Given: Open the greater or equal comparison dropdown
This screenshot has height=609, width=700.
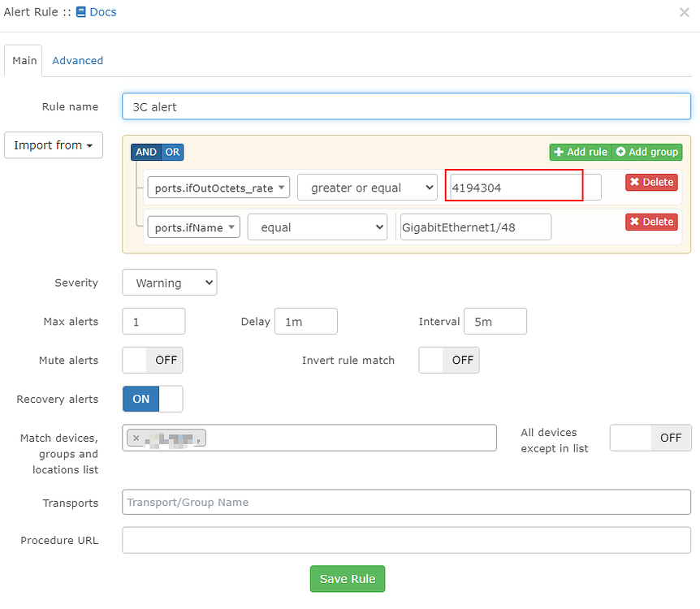Looking at the screenshot, I should (367, 187).
